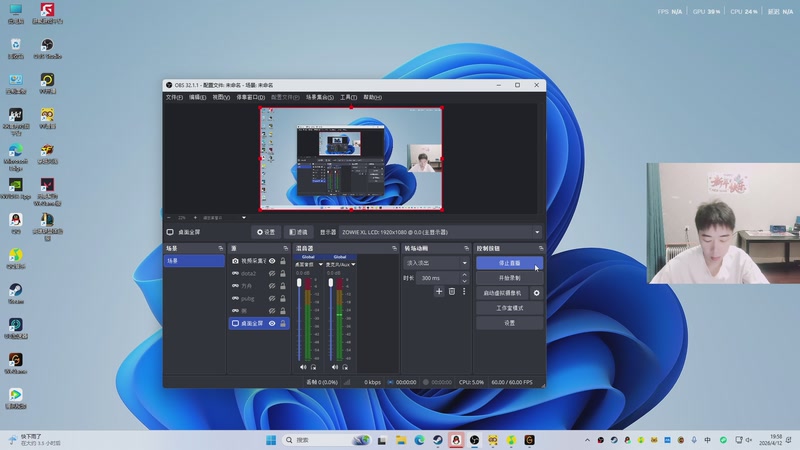Click the 开始录制 button

click(x=509, y=278)
